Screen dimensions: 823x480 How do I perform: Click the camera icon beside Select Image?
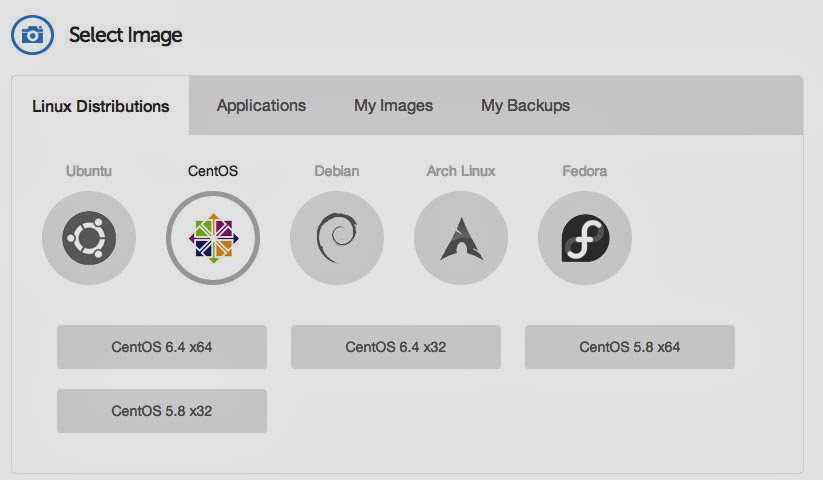coord(31,35)
